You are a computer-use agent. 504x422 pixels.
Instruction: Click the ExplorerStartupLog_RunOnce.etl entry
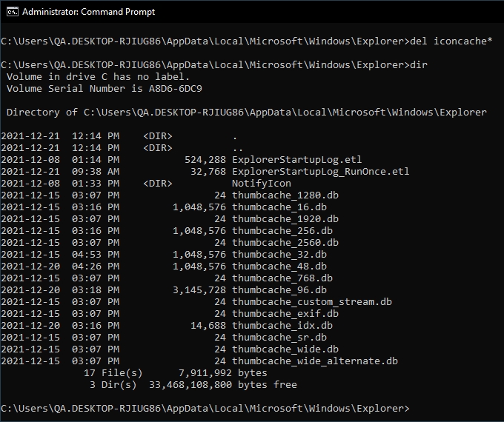[x=320, y=171]
